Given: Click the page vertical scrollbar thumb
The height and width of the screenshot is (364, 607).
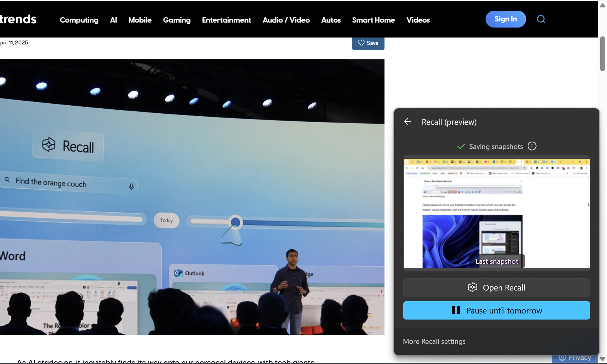Looking at the screenshot, I should [x=602, y=54].
